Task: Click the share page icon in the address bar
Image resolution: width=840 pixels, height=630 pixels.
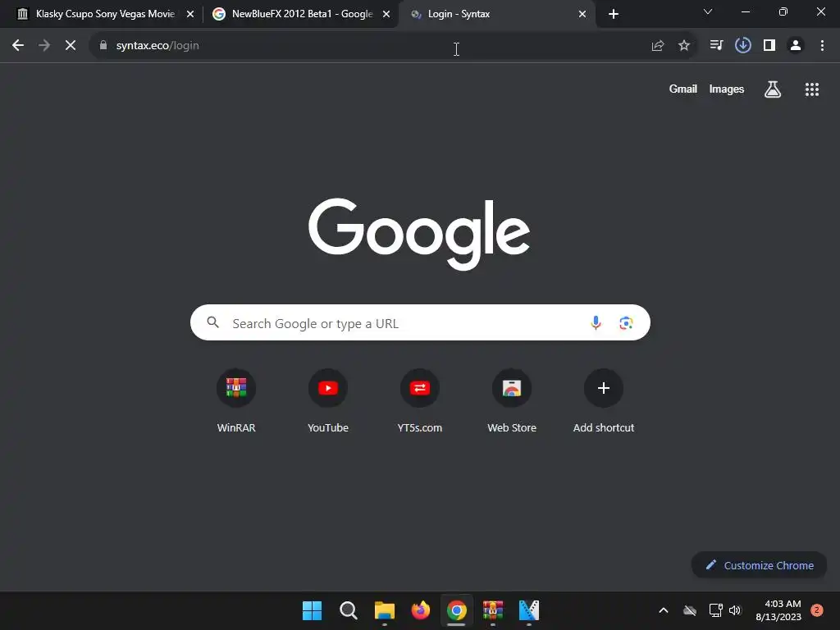Action: pos(658,46)
